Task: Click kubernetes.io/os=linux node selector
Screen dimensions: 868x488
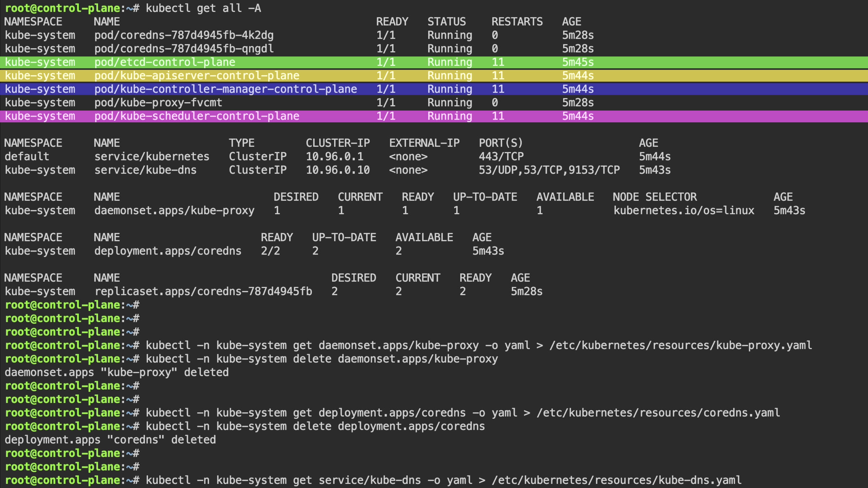Action: click(684, 210)
